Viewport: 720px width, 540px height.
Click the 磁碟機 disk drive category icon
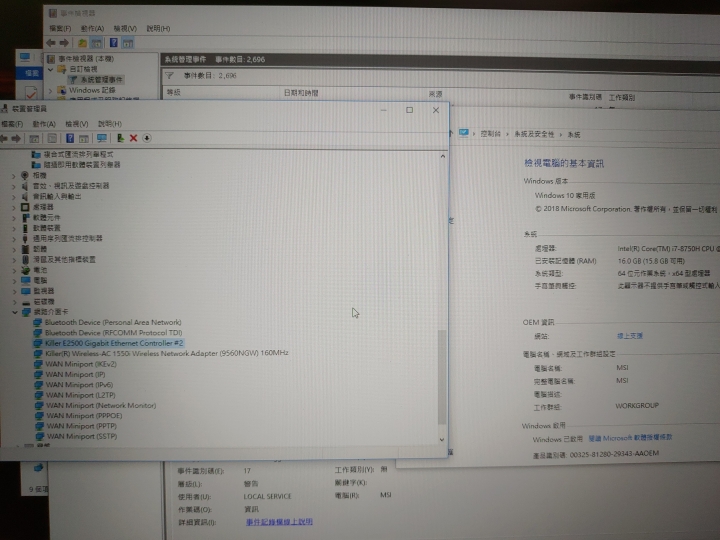tap(26, 302)
